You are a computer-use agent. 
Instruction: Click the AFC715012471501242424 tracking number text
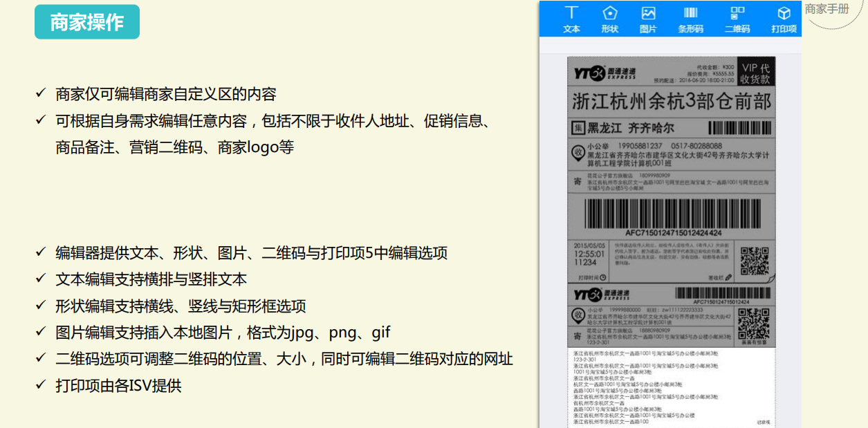(x=673, y=233)
